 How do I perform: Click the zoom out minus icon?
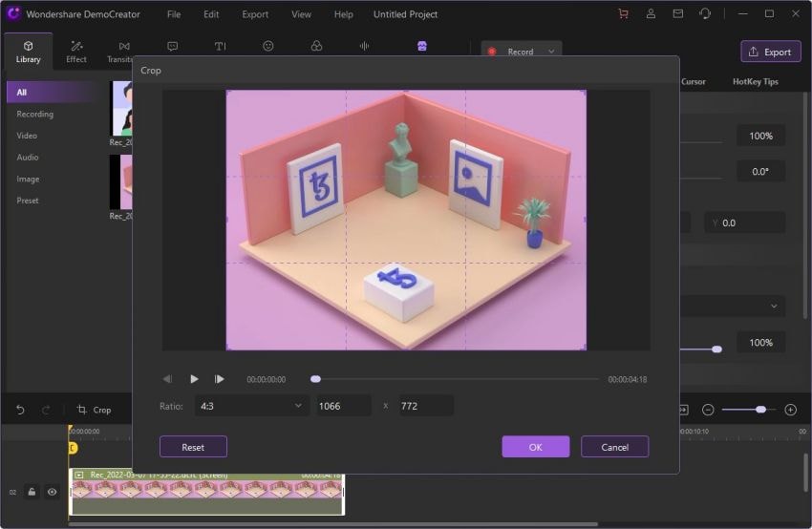pos(708,410)
